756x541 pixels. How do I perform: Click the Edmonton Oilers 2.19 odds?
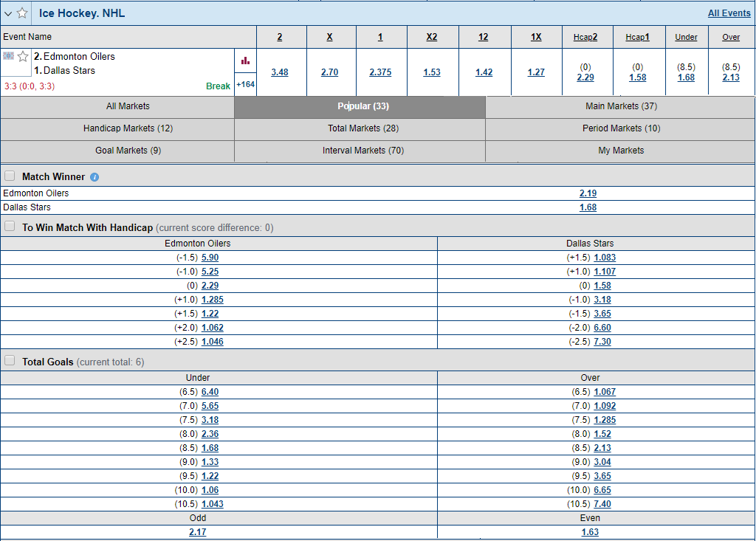[588, 193]
